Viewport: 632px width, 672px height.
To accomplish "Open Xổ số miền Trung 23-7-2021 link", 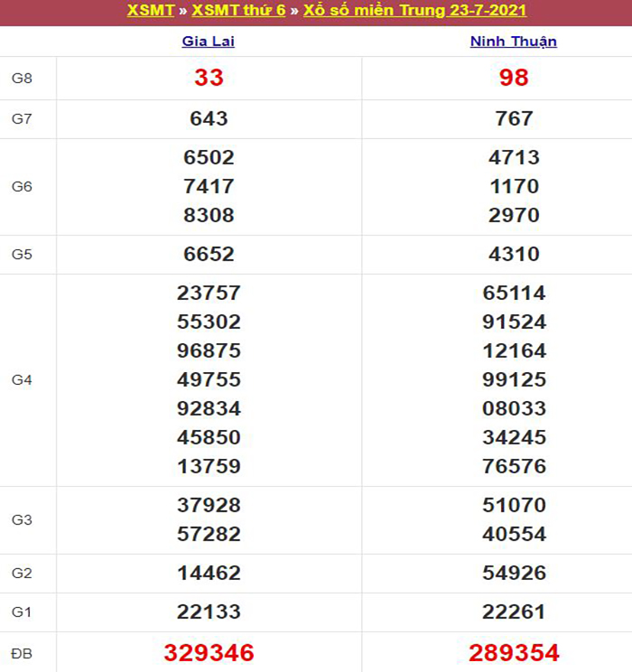I will [414, 10].
